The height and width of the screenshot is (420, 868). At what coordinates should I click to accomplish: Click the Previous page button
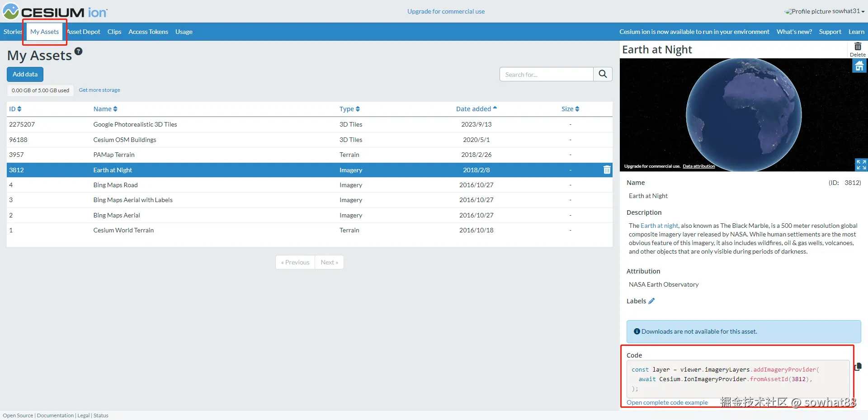[295, 262]
